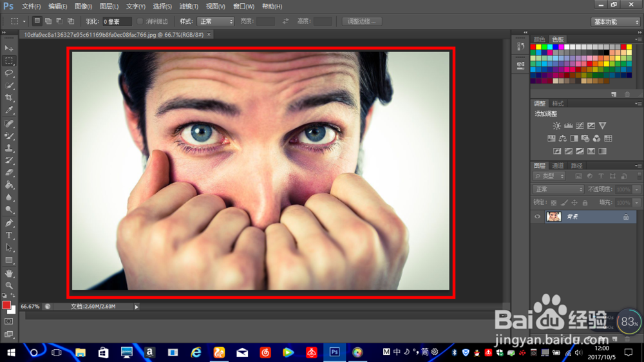Open the 滤镜 (Filter) menu
Viewport: 644px width, 362px height.
[x=189, y=6]
